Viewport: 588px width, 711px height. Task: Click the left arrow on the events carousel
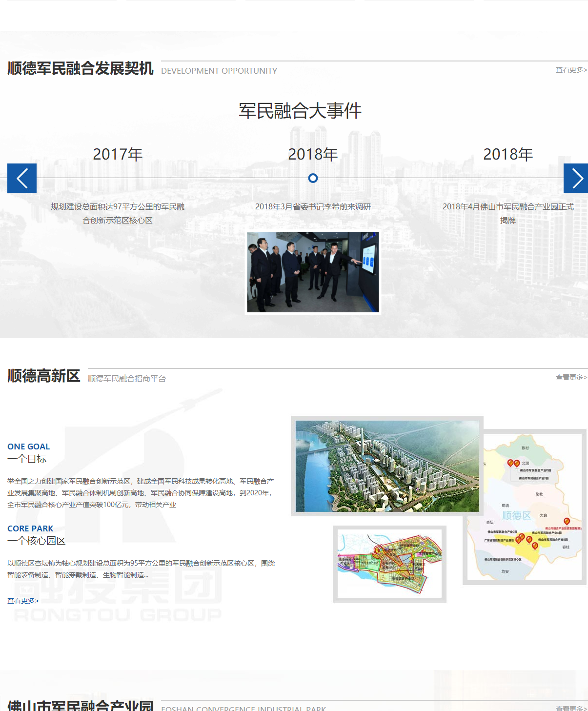21,178
